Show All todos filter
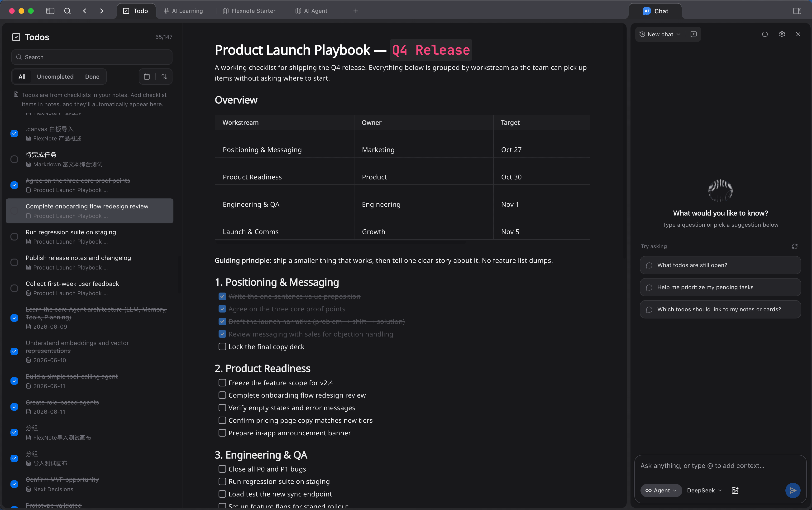Viewport: 812px width, 510px height. [22, 77]
